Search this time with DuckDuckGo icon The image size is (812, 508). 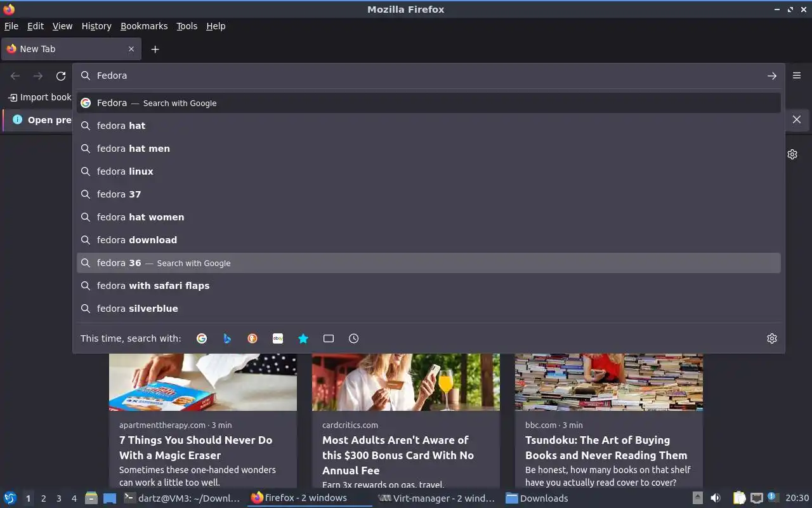252,338
